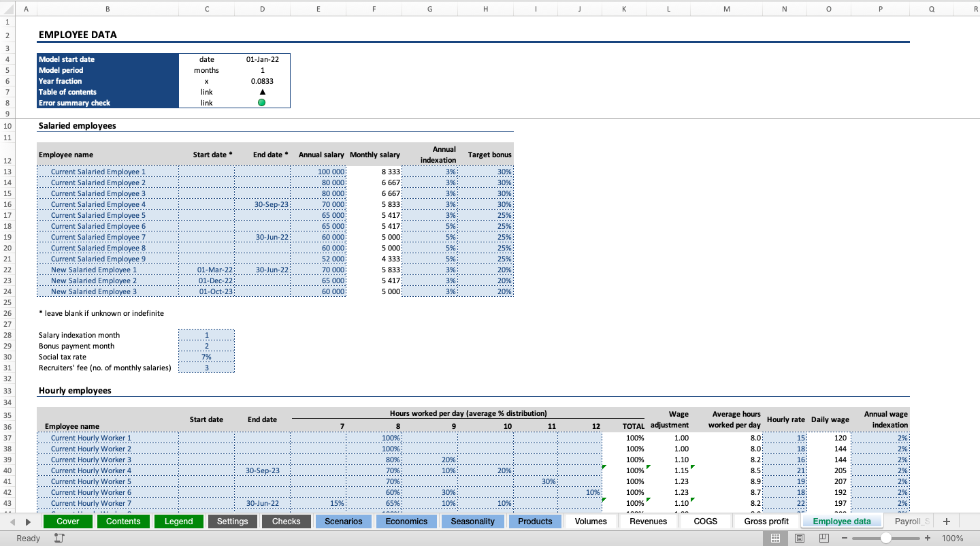Zoom out using the minus button
Image resolution: width=980 pixels, height=546 pixels.
pyautogui.click(x=845, y=538)
